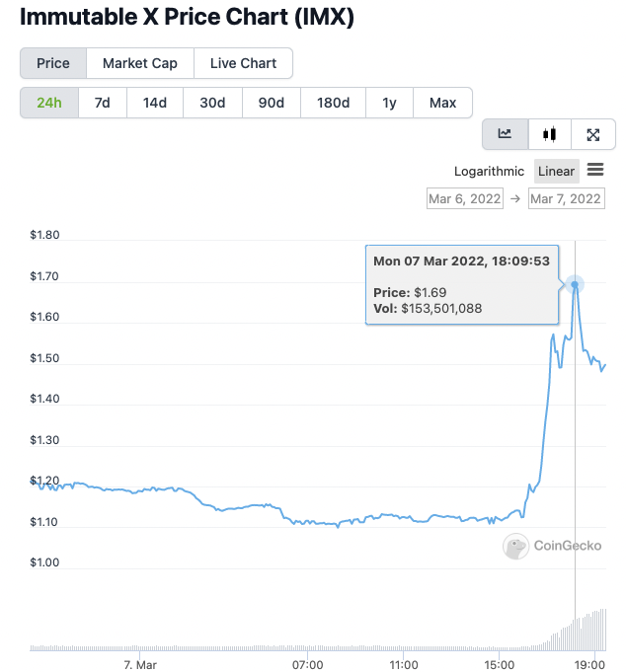626x672 pixels.
Task: Select the 7d time range
Action: pos(102,103)
